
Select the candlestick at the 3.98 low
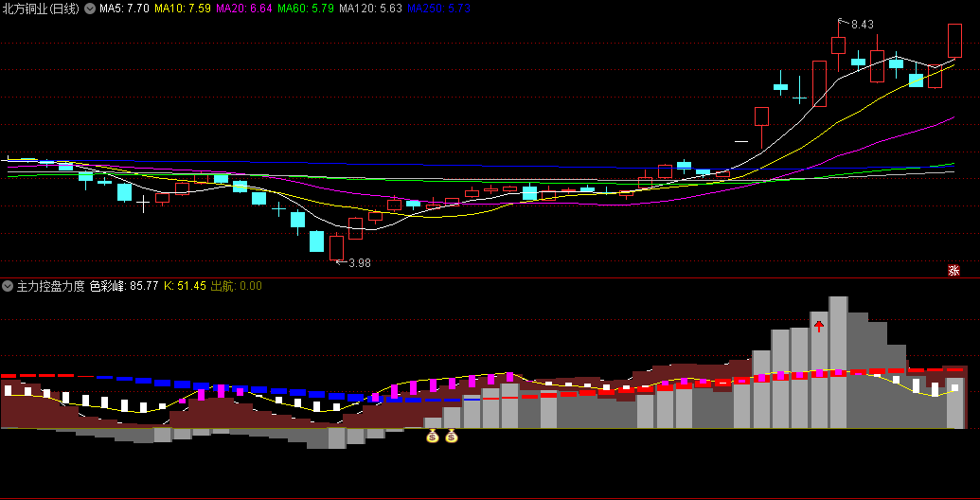336,247
